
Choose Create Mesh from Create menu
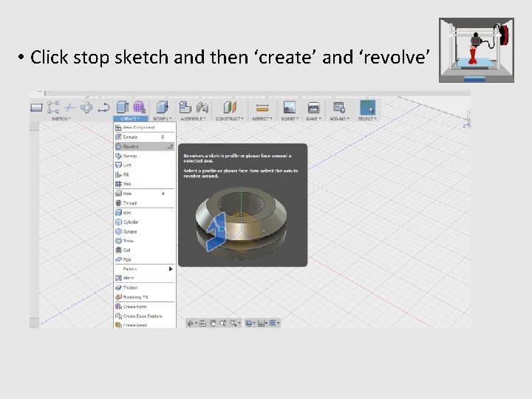(145, 324)
